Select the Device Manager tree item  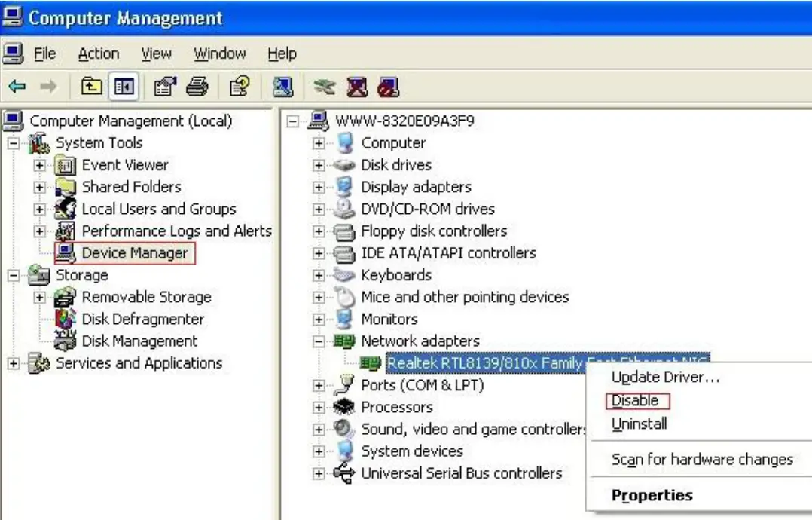[x=135, y=253]
